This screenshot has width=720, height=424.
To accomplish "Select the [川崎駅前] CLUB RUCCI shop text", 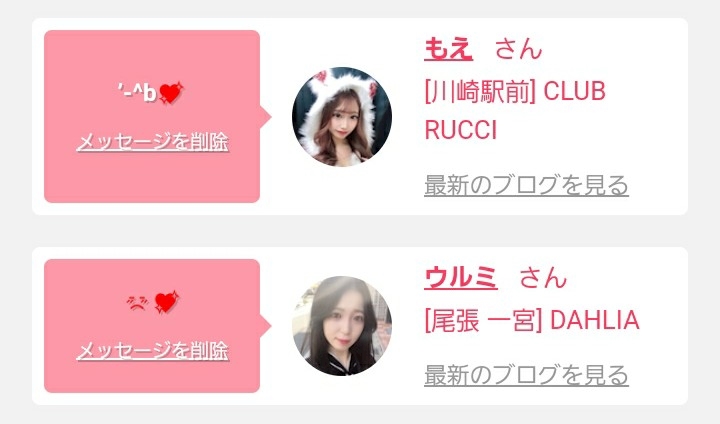I will coord(515,111).
